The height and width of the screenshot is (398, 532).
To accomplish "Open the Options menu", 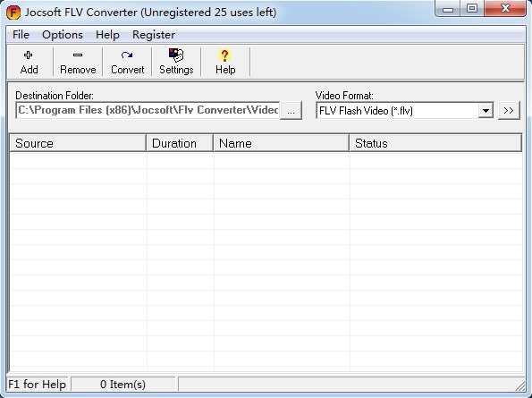I will click(63, 35).
